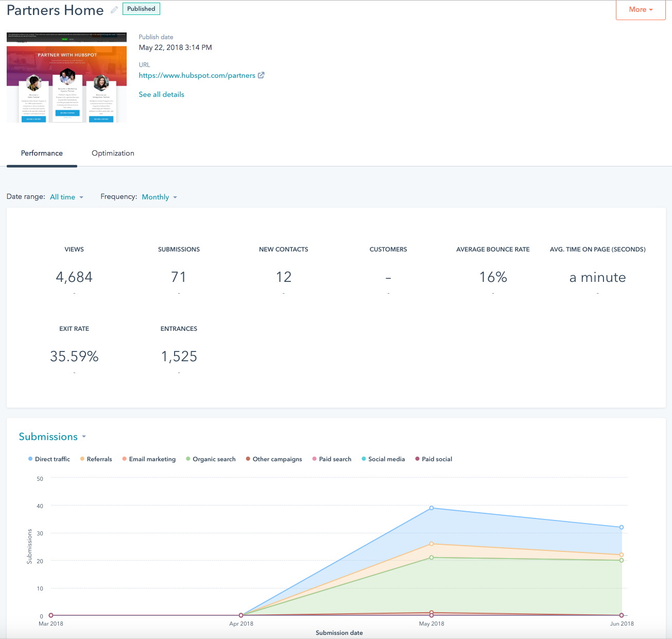Toggle Other campaigns legend series

tap(274, 459)
